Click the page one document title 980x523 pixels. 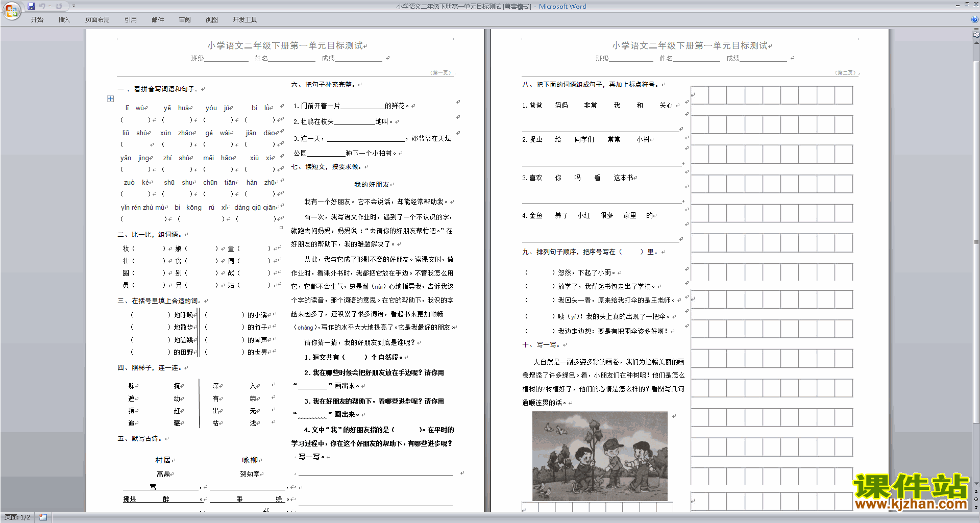click(285, 45)
